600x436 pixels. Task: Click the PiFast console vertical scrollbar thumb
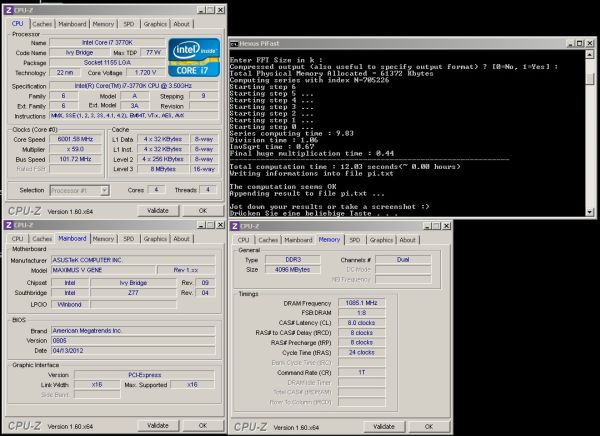(x=590, y=79)
